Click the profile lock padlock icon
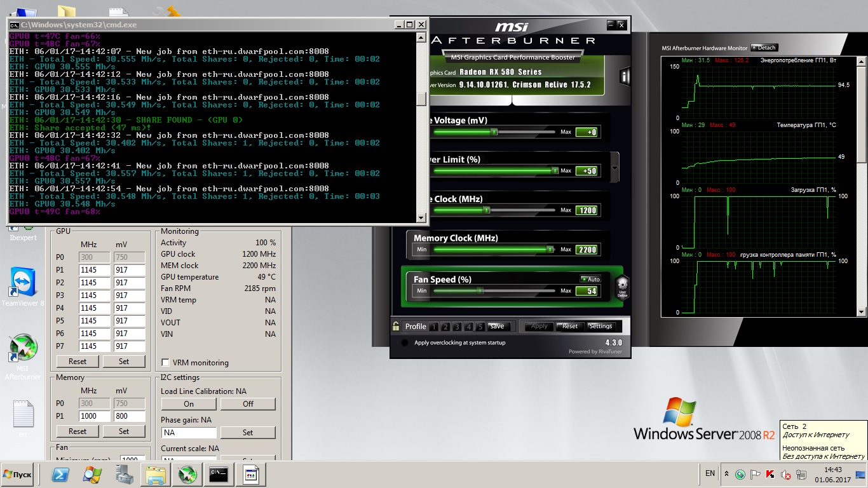 (x=396, y=327)
